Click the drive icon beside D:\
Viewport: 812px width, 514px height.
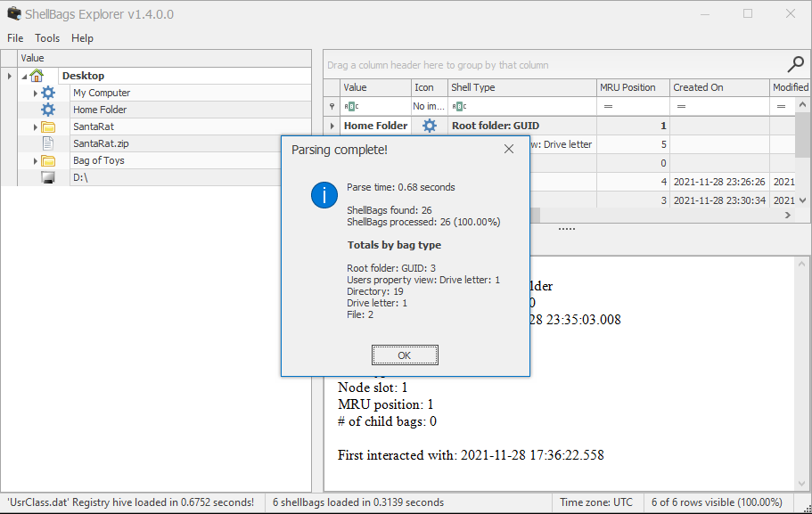48,177
